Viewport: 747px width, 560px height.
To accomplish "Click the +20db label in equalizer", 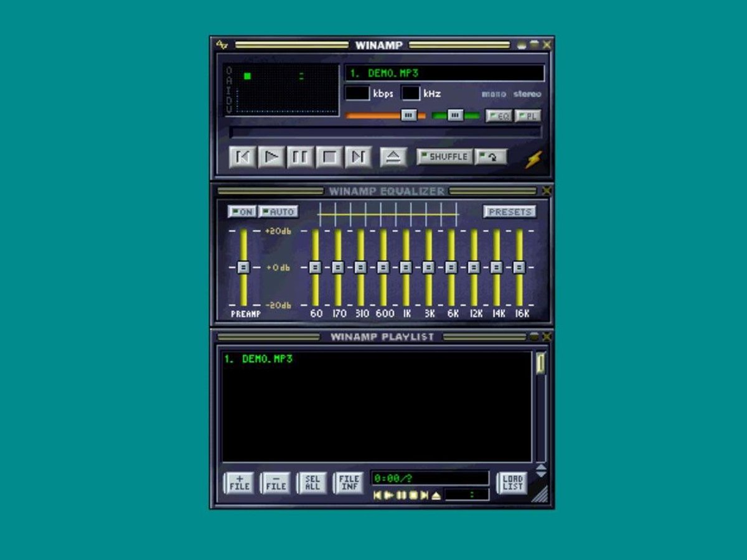I will [278, 231].
